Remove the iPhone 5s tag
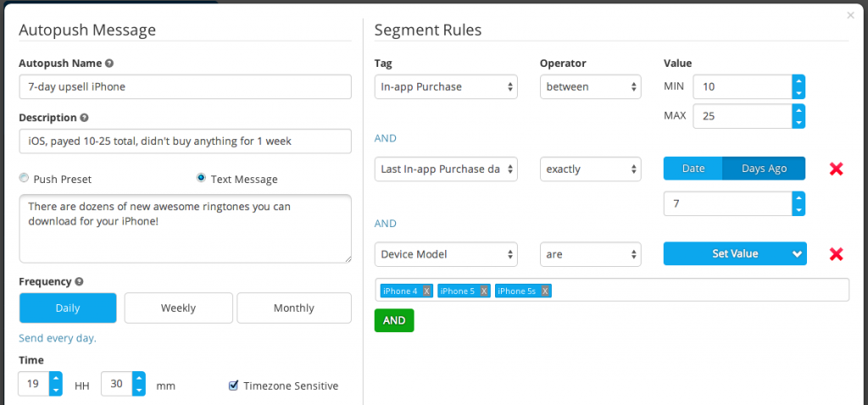This screenshot has height=405, width=868. [x=545, y=291]
